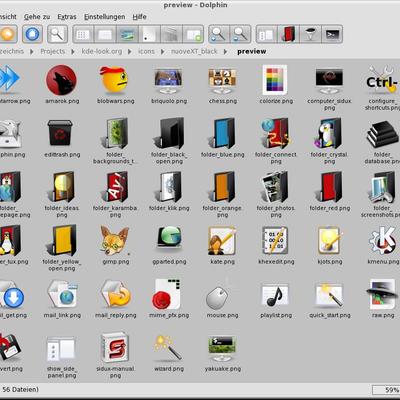This screenshot has height=400, width=400.
Task: Select the playlist.png icon
Action: (x=275, y=295)
